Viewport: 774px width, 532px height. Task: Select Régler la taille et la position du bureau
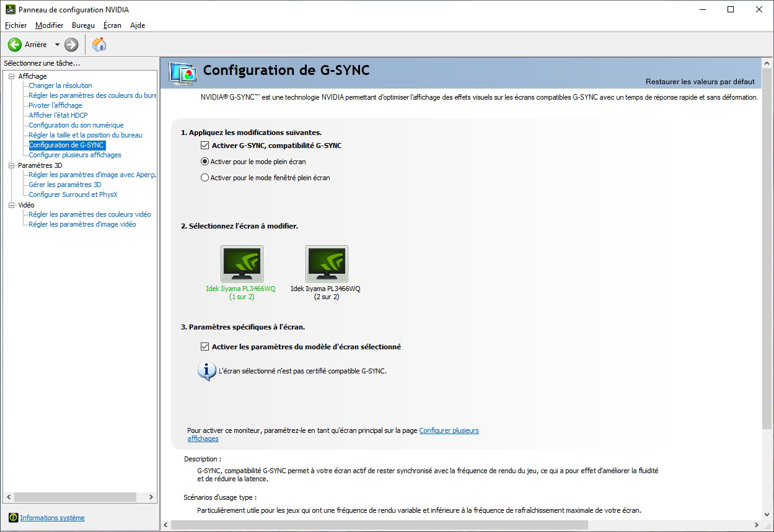[86, 135]
